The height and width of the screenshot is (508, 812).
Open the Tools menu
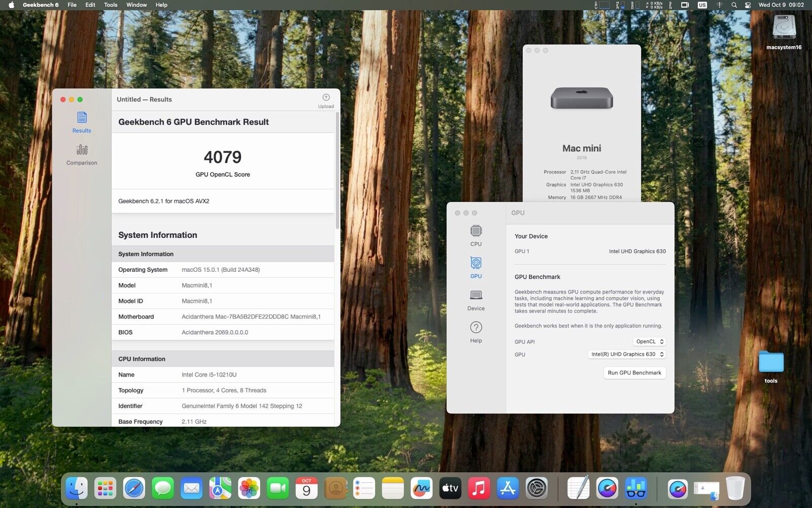[111, 5]
